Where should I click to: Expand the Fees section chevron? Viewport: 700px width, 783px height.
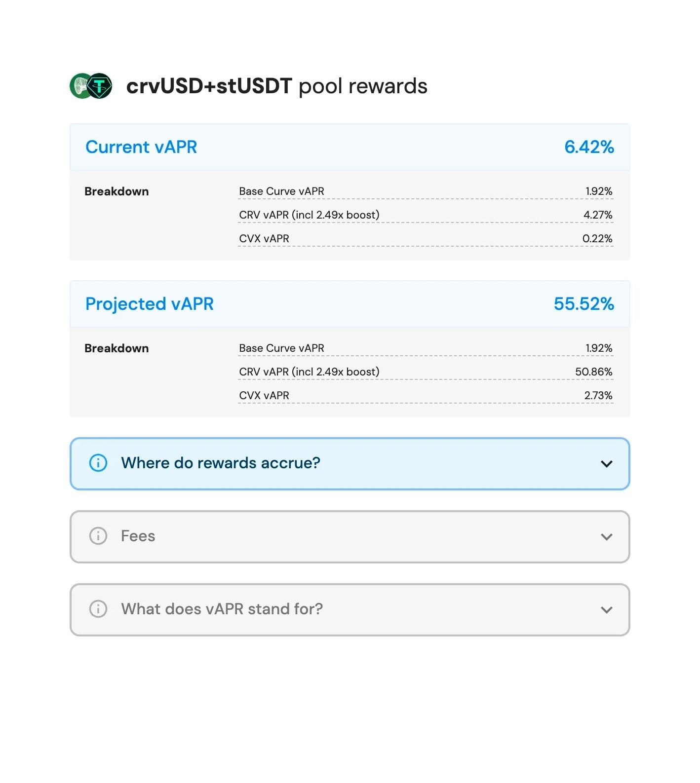[x=607, y=537]
